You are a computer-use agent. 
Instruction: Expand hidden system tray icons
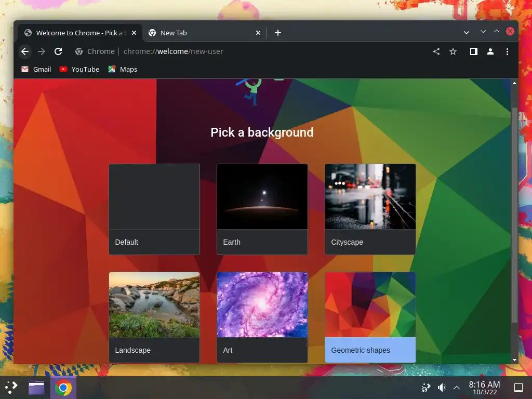click(x=457, y=388)
